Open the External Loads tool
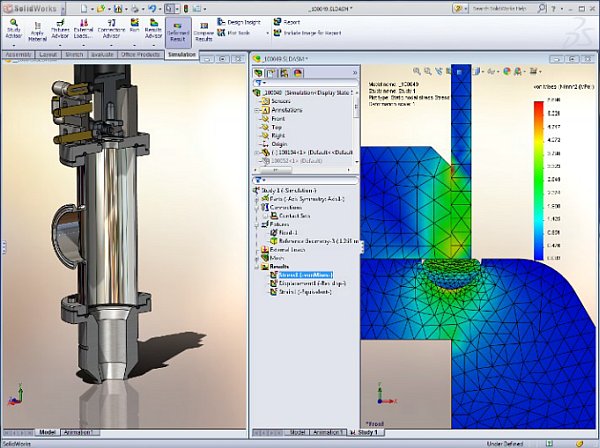This screenshot has height=448, width=600. point(84,30)
